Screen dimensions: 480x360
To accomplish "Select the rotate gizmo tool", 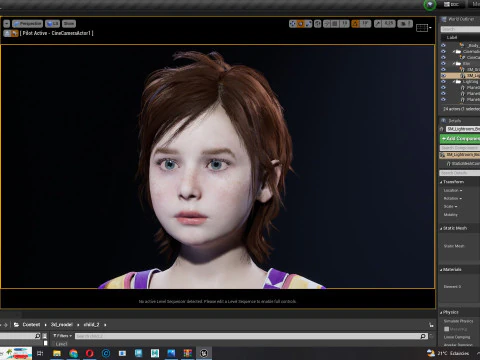I will (301, 24).
